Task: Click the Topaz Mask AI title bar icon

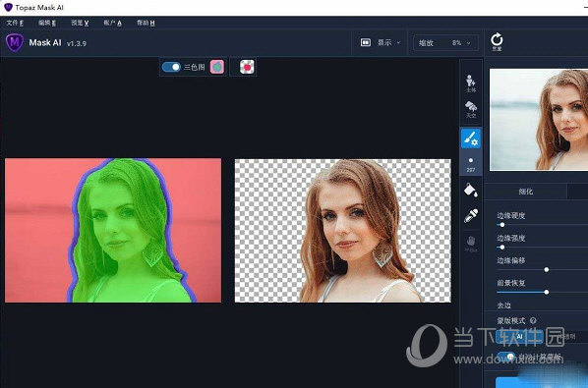Action: click(8, 7)
